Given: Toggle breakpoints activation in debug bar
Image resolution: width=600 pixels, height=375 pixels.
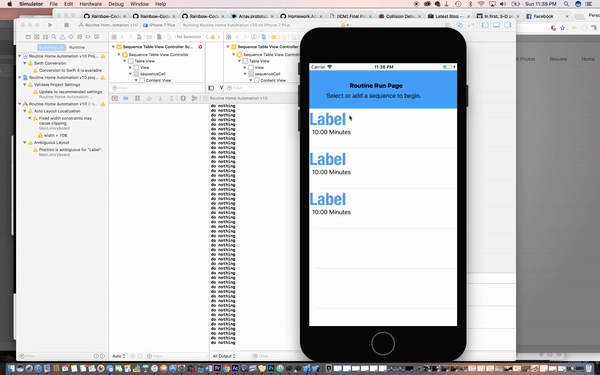Looking at the screenshot, I should 126,98.
